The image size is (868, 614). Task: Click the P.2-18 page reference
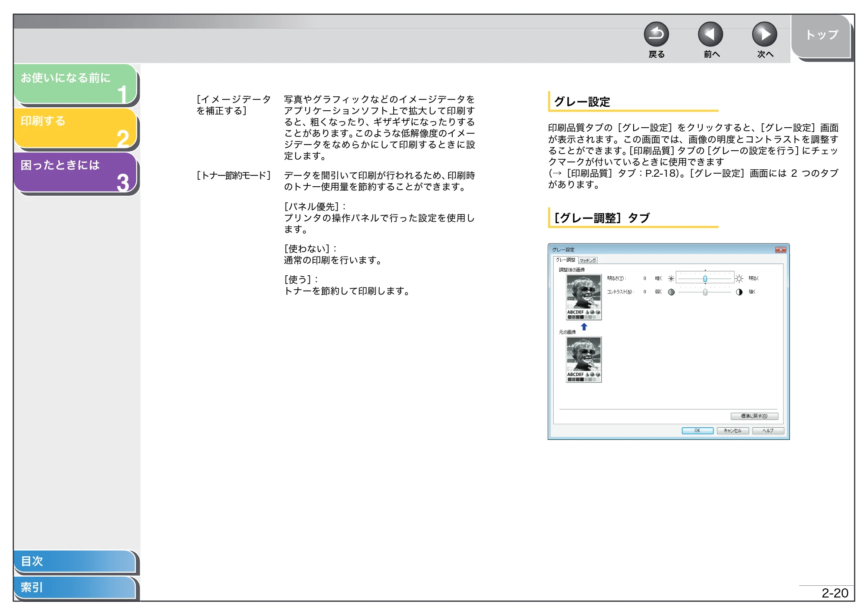point(661,173)
